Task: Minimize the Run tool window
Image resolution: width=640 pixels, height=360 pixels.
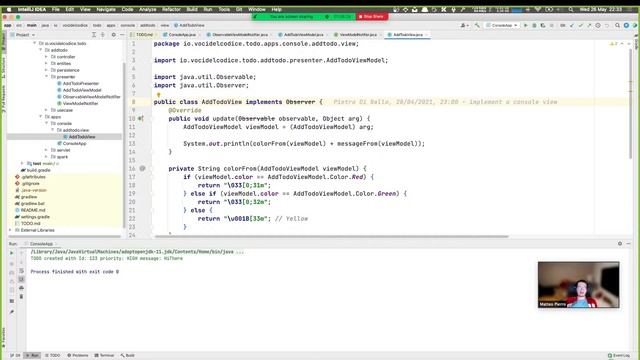Action: click(x=629, y=243)
